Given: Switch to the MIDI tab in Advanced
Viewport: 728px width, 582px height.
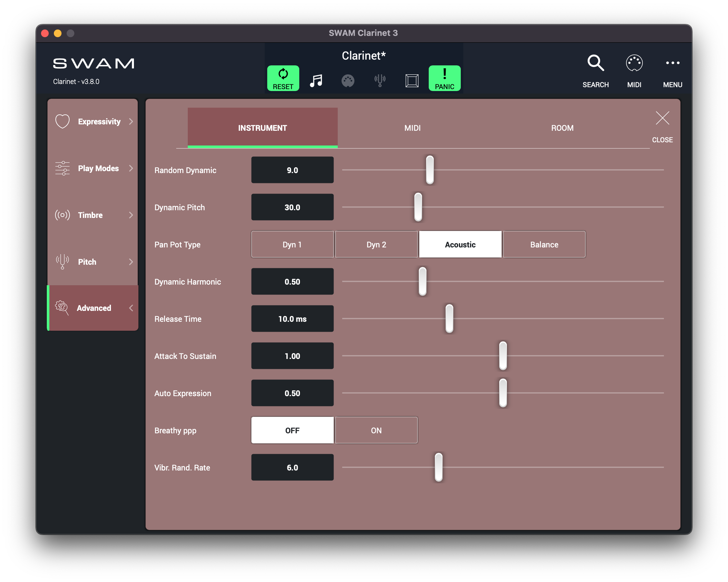Looking at the screenshot, I should pos(412,128).
